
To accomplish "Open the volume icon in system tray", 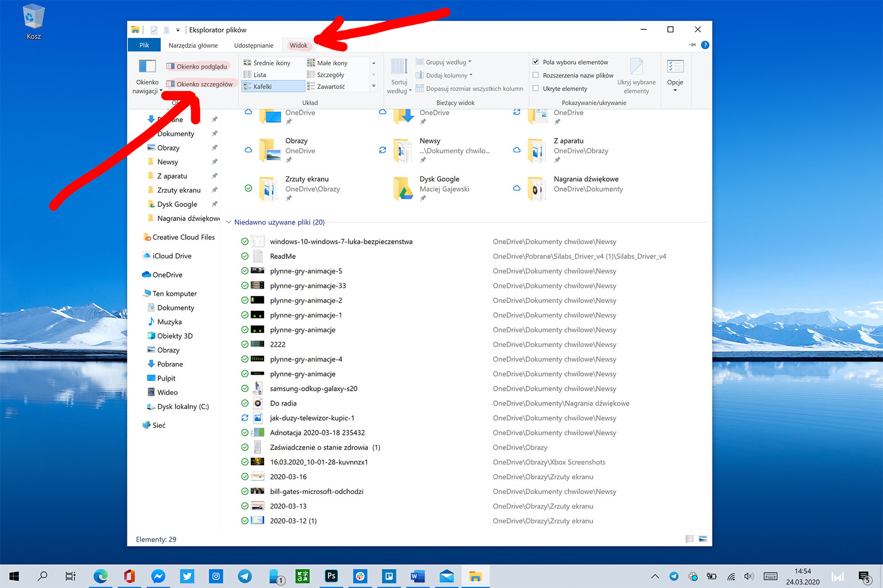I will pos(749,576).
